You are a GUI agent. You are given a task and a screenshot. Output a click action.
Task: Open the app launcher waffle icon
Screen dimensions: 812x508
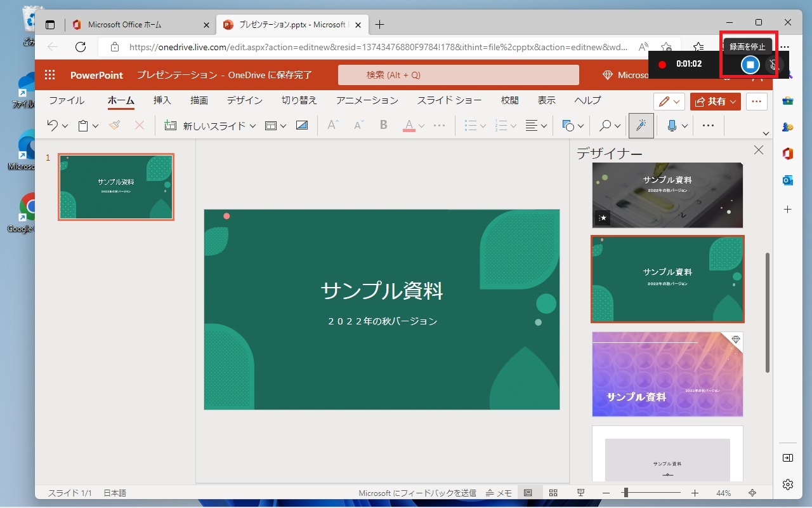(49, 75)
